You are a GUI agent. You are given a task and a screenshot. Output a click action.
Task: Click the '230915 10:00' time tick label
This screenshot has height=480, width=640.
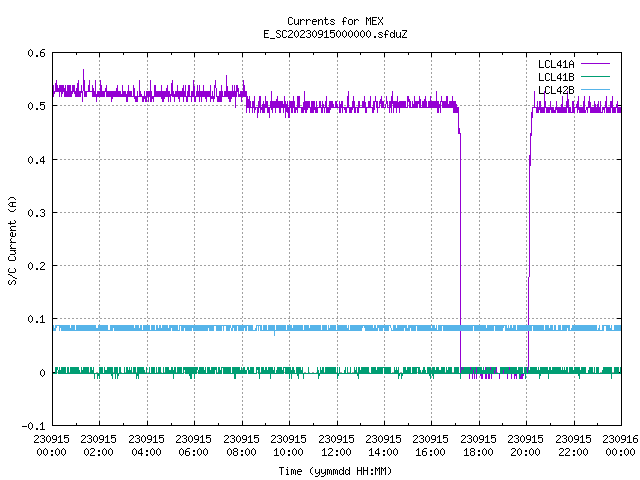(x=289, y=446)
